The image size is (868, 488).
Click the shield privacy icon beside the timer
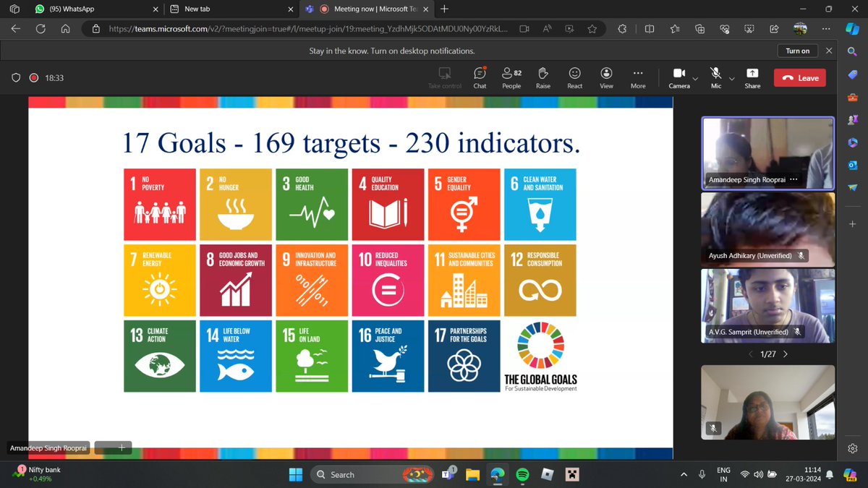[x=15, y=78]
